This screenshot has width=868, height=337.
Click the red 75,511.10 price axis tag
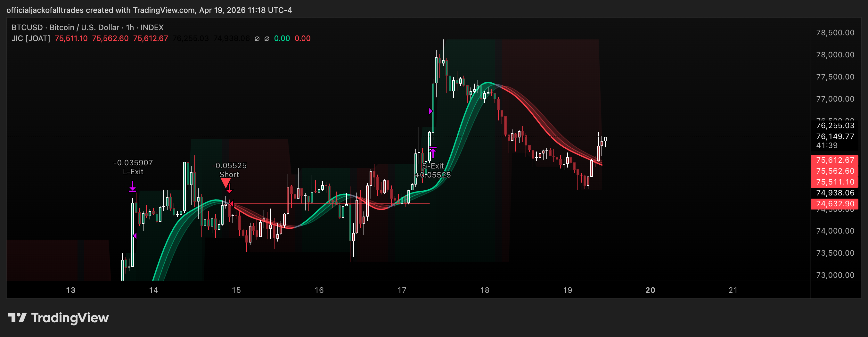tap(835, 182)
